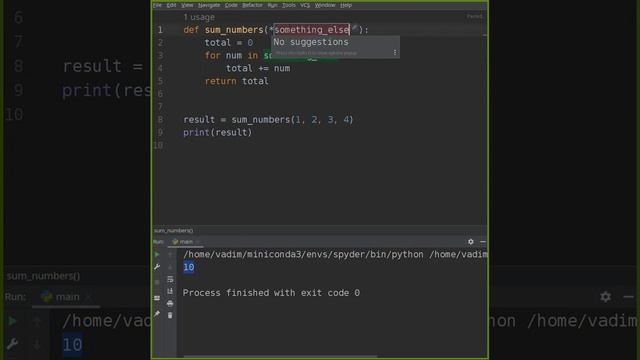This screenshot has height=360, width=640.
Task: Click the 'total = 0' code line
Action: (229, 42)
